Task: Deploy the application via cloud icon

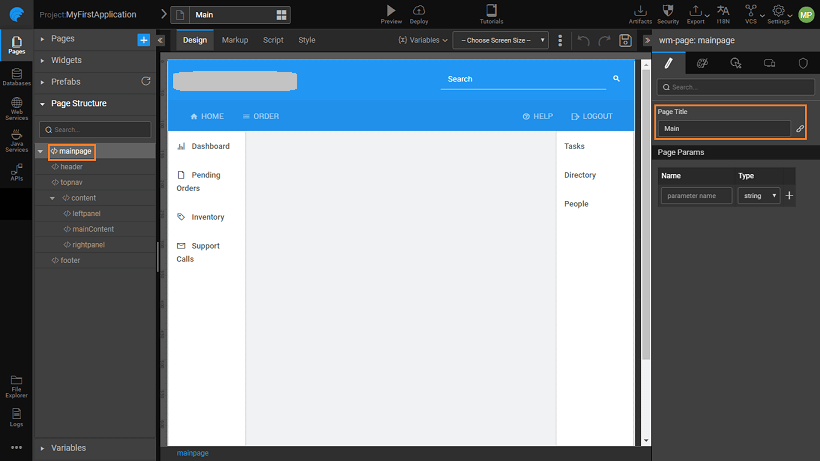Action: tap(419, 10)
